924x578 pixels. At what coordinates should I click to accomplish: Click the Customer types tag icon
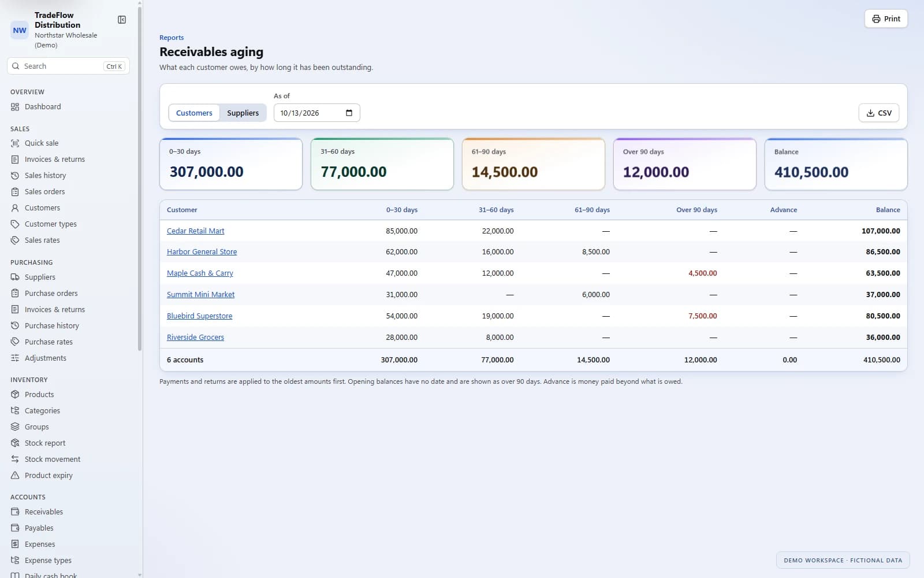coord(15,224)
